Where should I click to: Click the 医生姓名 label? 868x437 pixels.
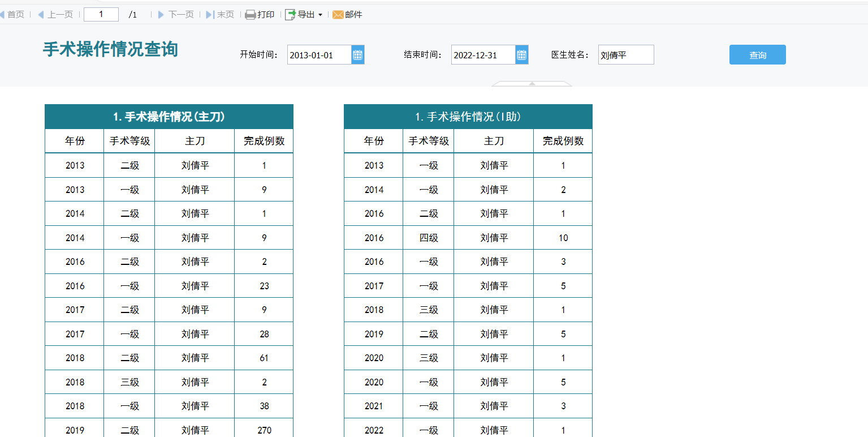tap(570, 55)
